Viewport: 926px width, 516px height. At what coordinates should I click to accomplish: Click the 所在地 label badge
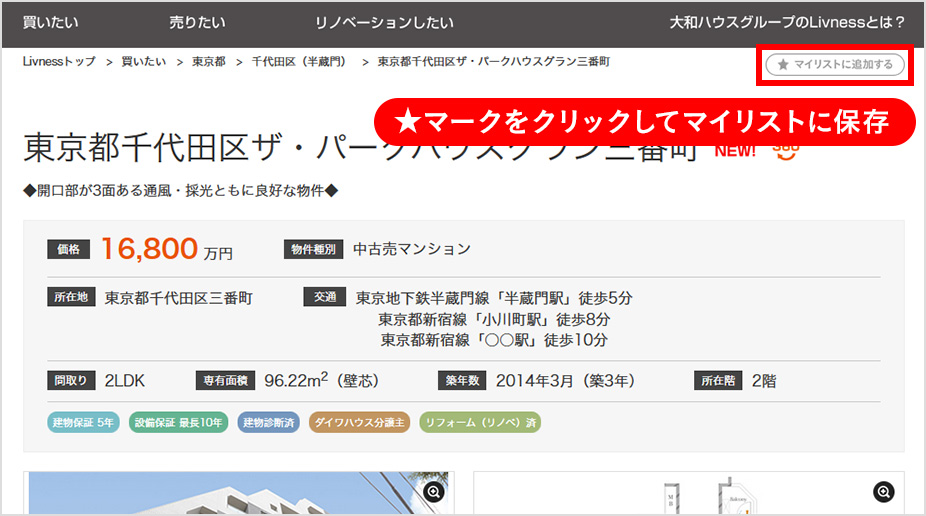click(x=71, y=297)
